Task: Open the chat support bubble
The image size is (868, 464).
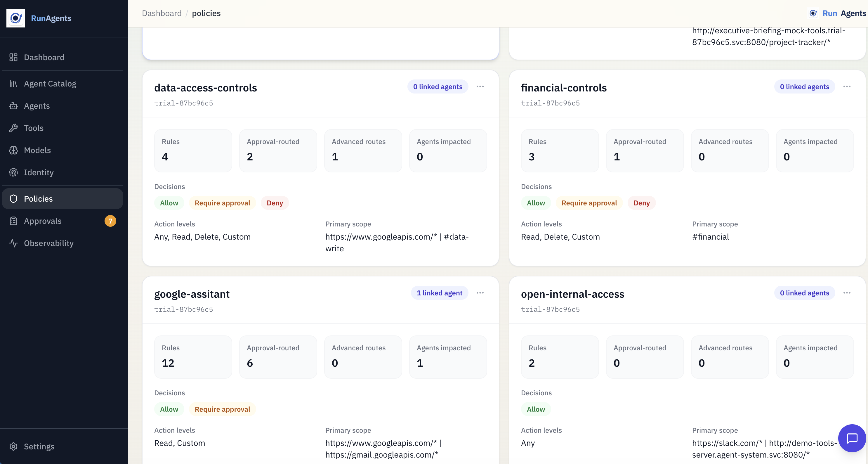Action: point(852,438)
